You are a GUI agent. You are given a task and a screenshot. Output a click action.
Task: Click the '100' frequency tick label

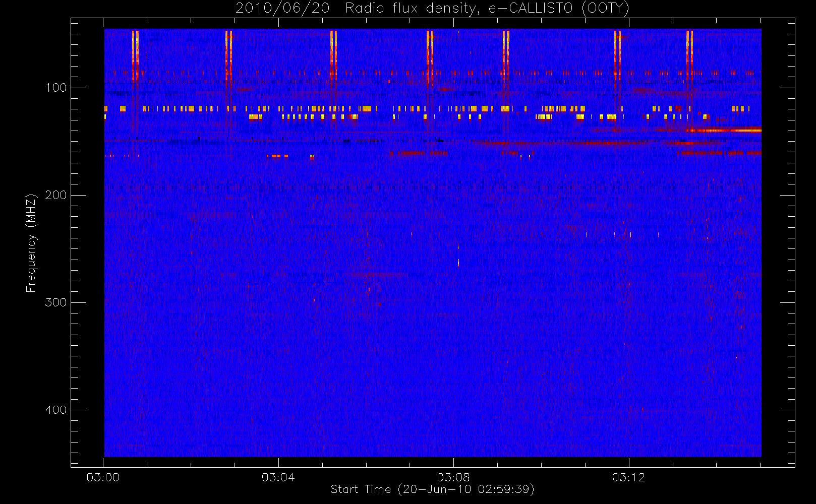[x=56, y=88]
